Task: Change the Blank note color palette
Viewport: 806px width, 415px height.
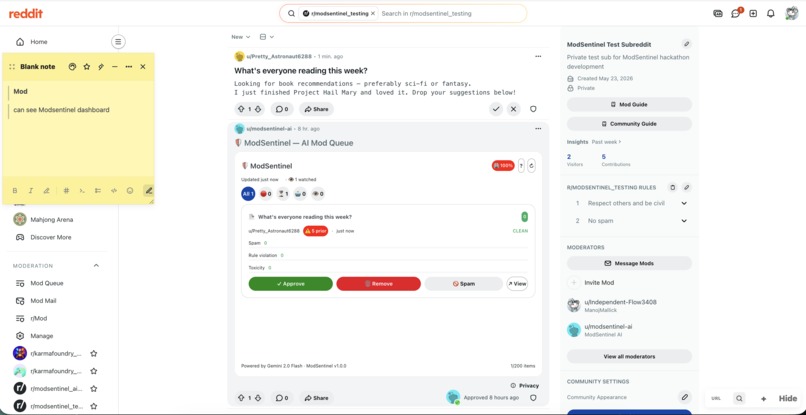Action: (x=72, y=67)
